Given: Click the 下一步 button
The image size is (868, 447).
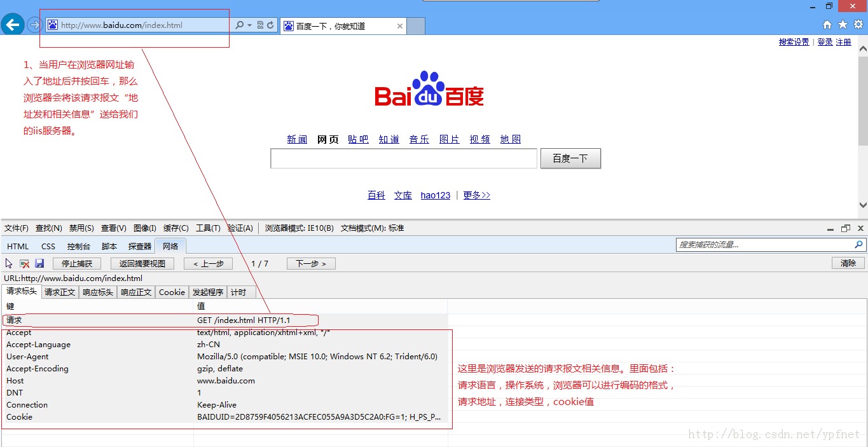Looking at the screenshot, I should pyautogui.click(x=311, y=263).
